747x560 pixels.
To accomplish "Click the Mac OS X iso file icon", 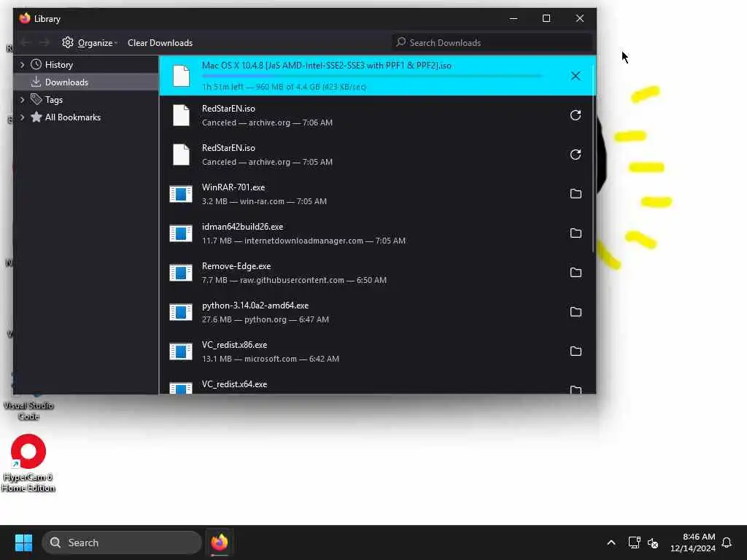I will (x=181, y=76).
